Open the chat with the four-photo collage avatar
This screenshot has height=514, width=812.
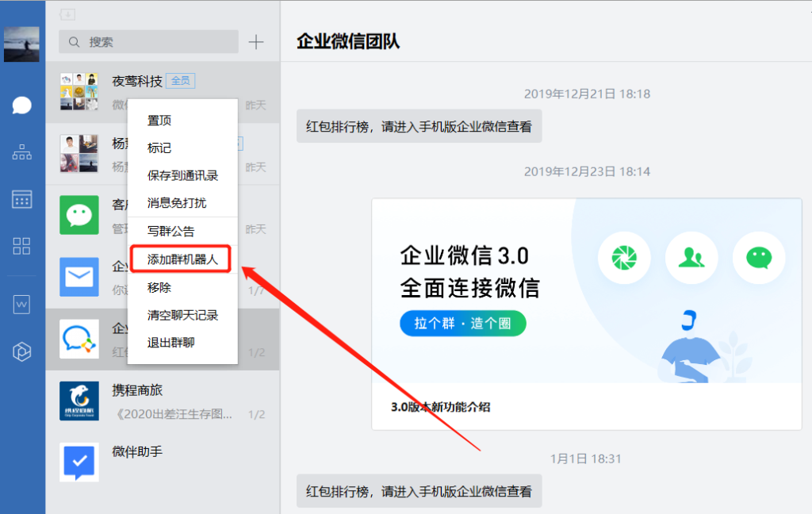coord(79,154)
